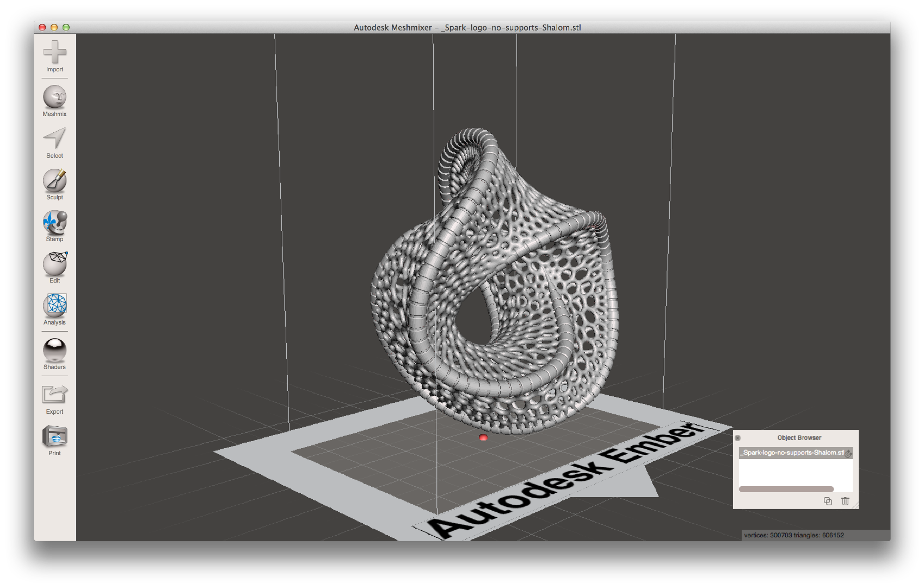Open the Import tool
The image size is (924, 588).
pos(54,56)
